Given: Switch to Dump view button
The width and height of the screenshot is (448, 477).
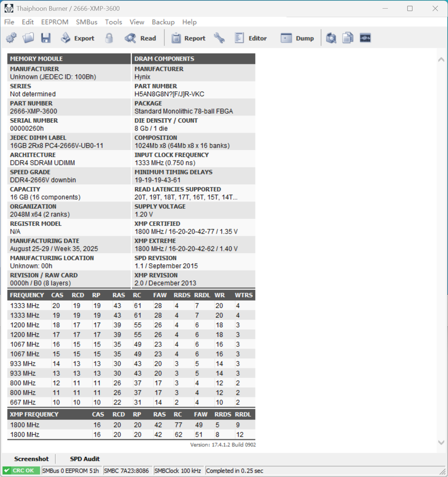Looking at the screenshot, I should point(297,38).
